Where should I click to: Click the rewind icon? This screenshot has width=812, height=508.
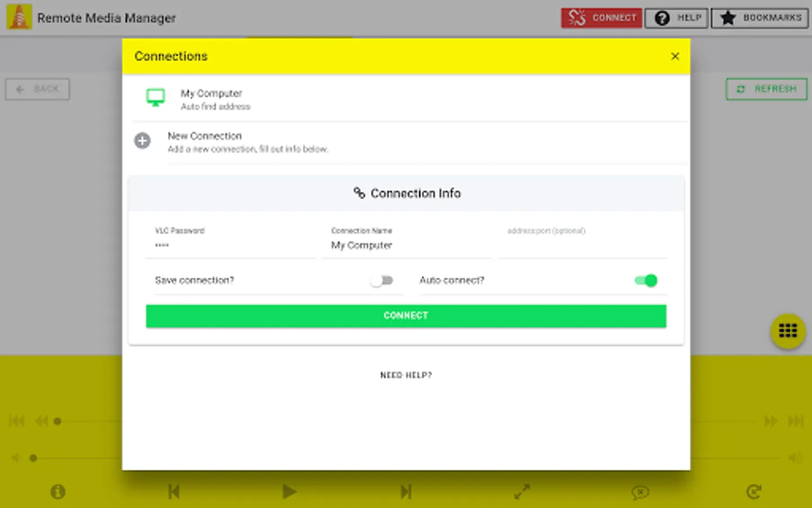[42, 421]
